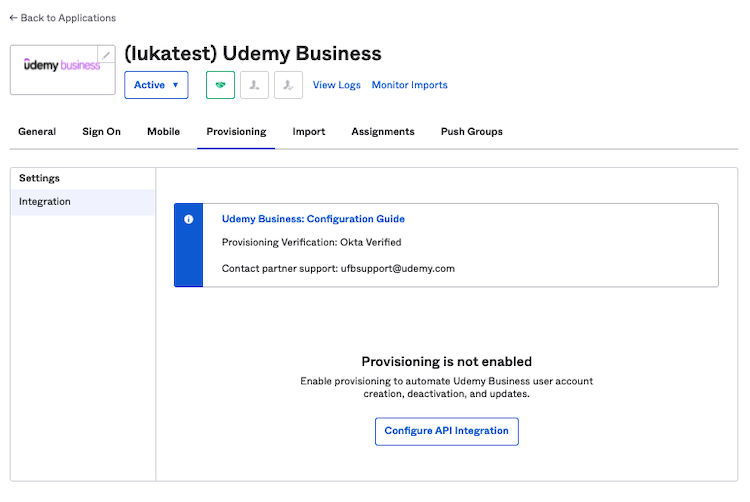The width and height of the screenshot is (750, 502).
Task: Click the back arrow to Applications
Action: point(14,18)
